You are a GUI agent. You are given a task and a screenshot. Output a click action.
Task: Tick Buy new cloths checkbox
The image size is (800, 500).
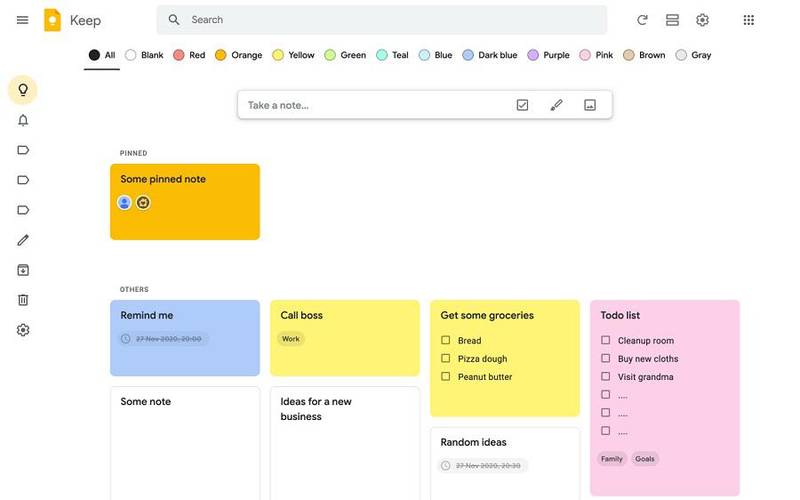pyautogui.click(x=606, y=359)
